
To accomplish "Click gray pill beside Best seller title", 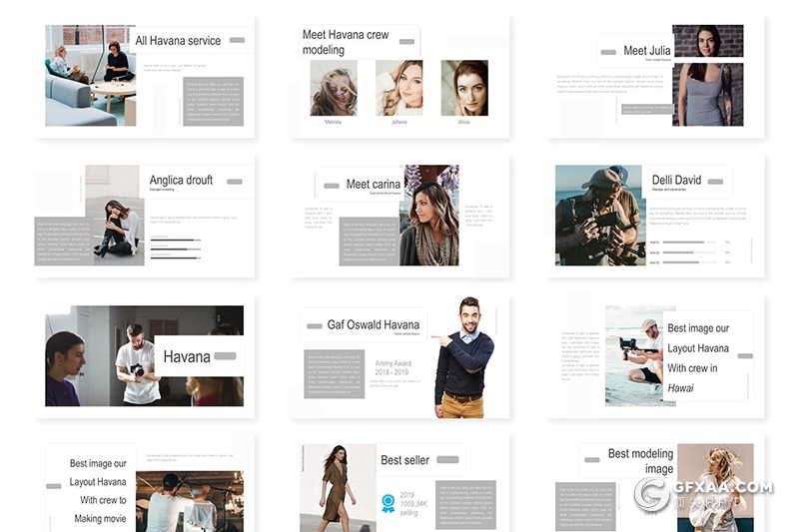I will (x=447, y=460).
